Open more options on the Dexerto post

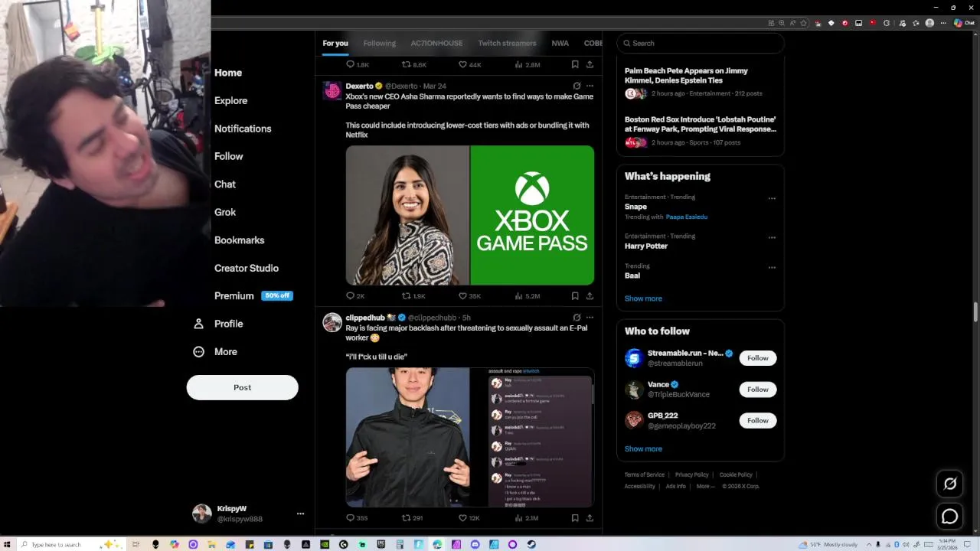[590, 86]
